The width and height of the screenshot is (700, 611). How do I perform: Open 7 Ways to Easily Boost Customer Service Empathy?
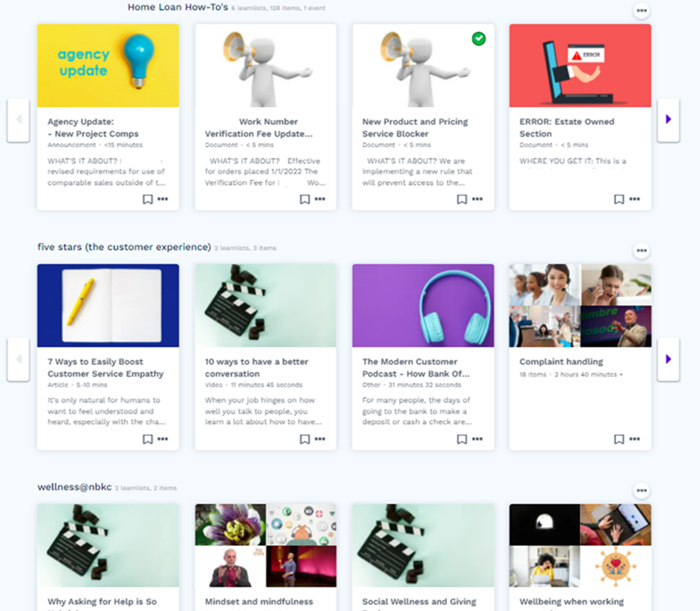(106, 368)
